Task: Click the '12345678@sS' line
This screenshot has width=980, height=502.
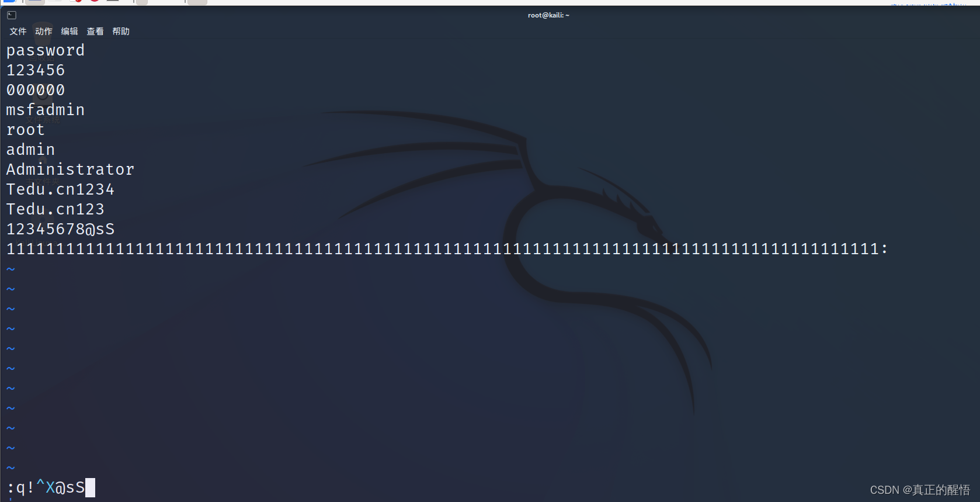Action: pos(60,229)
